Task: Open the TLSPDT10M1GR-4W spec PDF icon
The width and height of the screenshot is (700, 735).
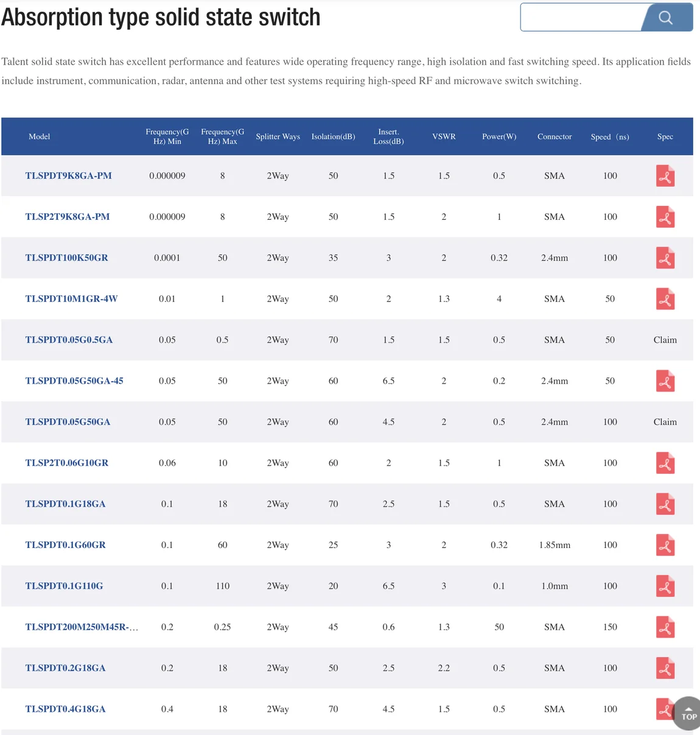Action: pyautogui.click(x=665, y=299)
